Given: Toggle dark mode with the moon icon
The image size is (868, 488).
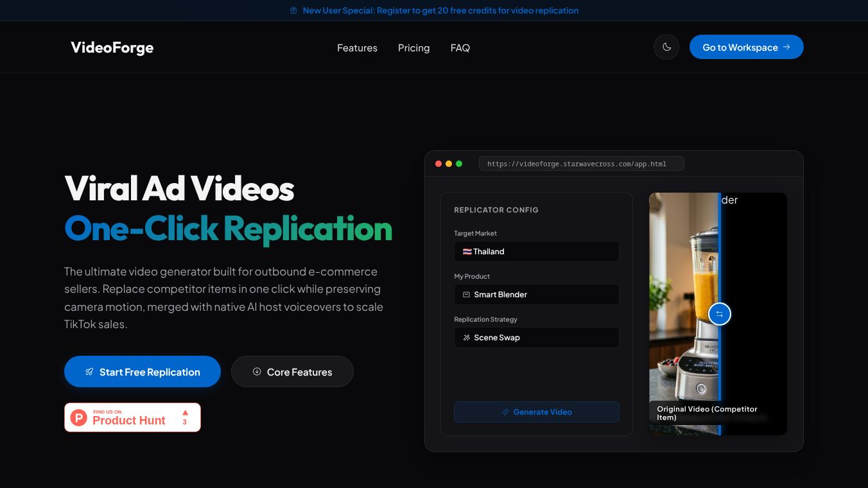Looking at the screenshot, I should [x=666, y=47].
